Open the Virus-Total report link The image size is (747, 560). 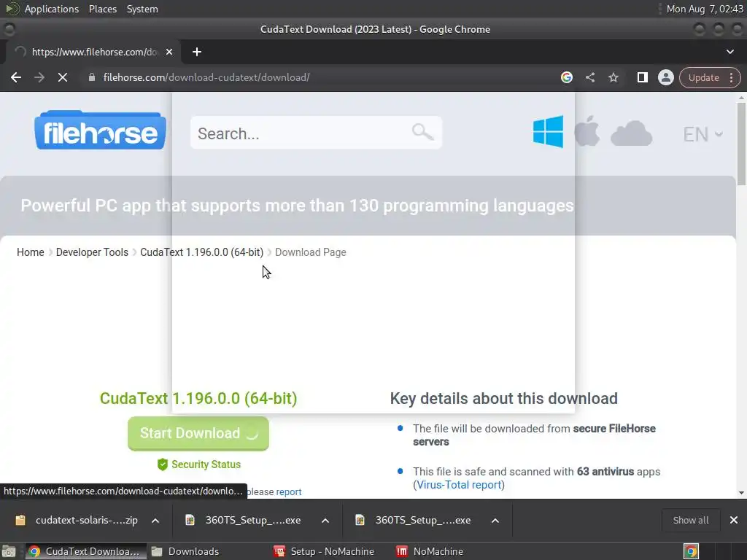(x=459, y=485)
